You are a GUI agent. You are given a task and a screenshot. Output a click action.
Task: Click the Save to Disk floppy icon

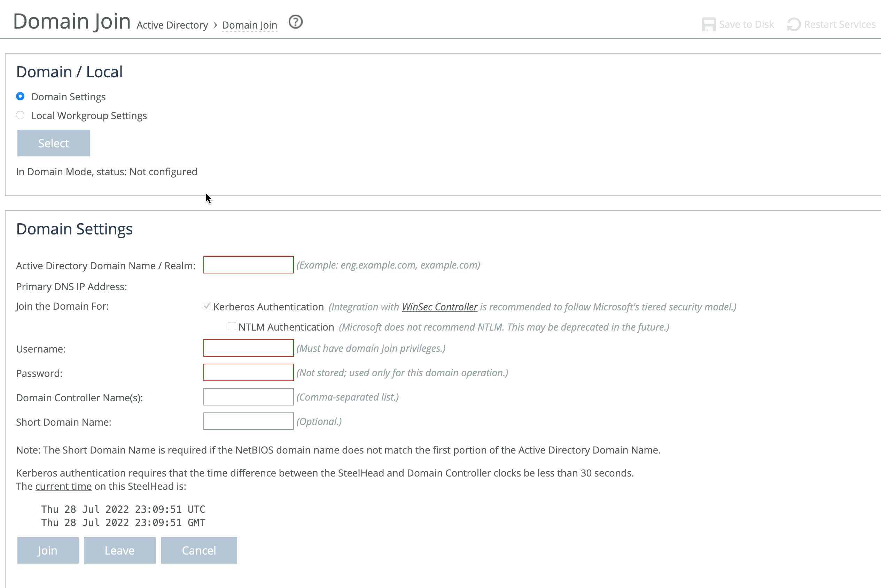[x=709, y=25]
